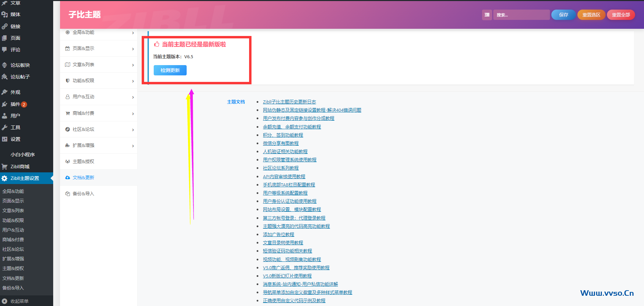Click into the 搜索 input field

click(x=521, y=15)
